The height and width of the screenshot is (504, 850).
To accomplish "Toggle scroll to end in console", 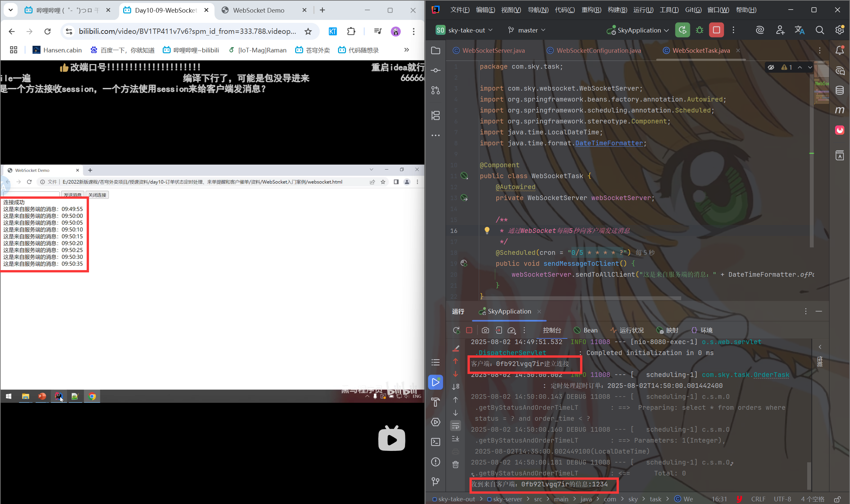I will click(x=456, y=438).
